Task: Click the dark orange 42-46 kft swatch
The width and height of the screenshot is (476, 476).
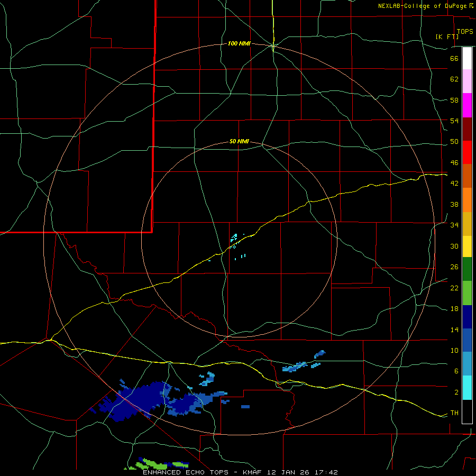Action: pos(467,176)
